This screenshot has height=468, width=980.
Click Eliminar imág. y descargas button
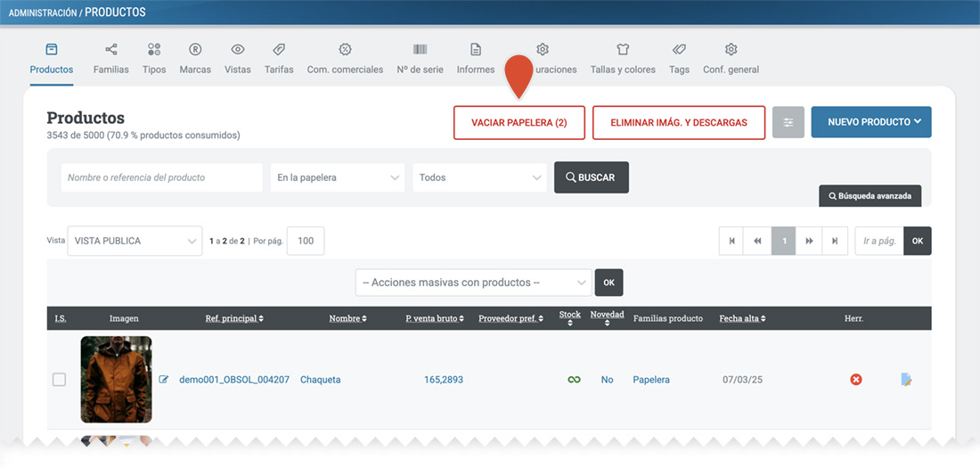coord(679,123)
